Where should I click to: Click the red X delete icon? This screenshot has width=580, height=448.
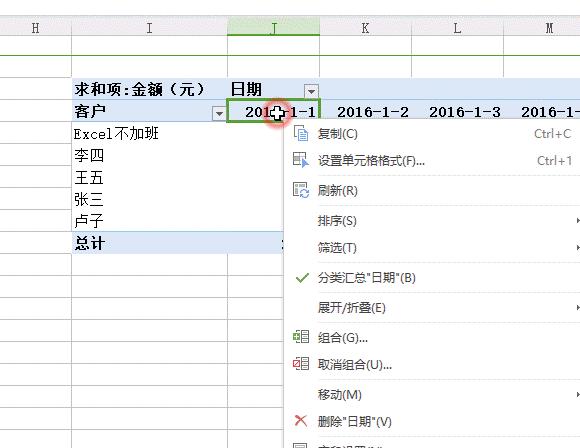[300, 421]
